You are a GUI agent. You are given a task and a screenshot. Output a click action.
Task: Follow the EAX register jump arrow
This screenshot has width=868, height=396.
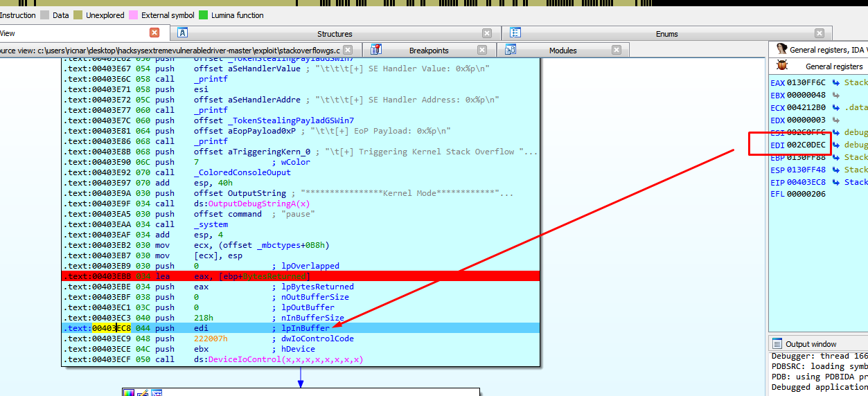click(x=836, y=83)
